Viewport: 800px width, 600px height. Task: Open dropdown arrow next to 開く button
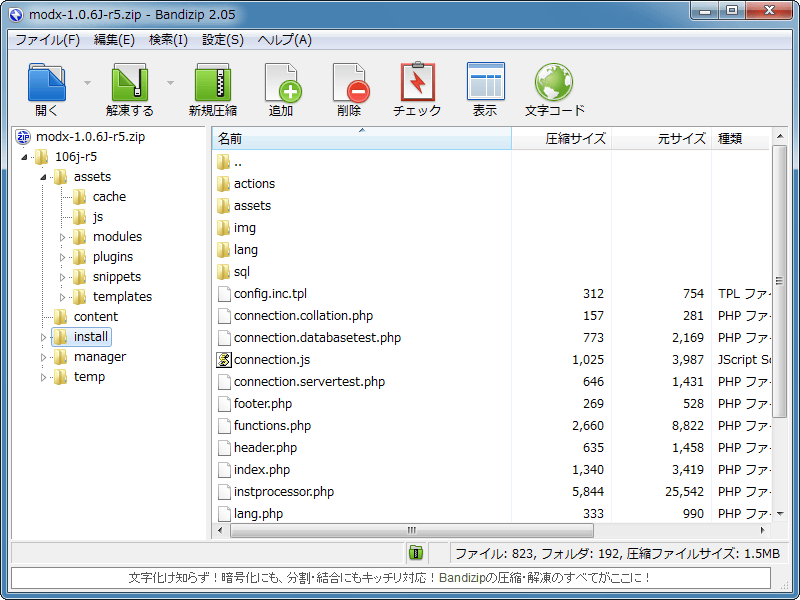[x=87, y=83]
